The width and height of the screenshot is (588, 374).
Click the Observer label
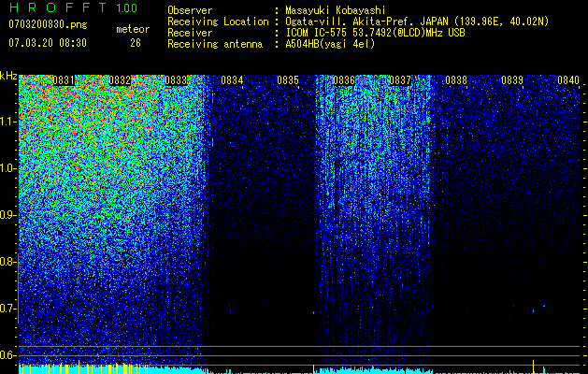[x=190, y=10]
